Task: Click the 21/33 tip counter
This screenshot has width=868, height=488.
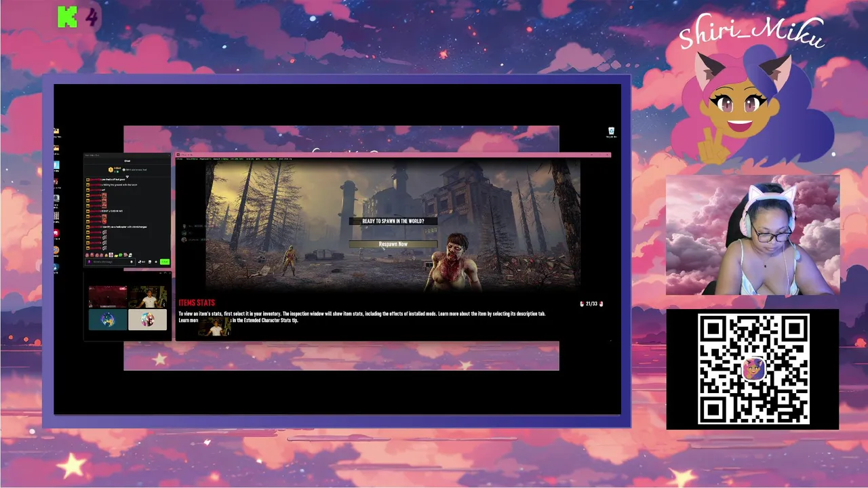Action: (591, 304)
